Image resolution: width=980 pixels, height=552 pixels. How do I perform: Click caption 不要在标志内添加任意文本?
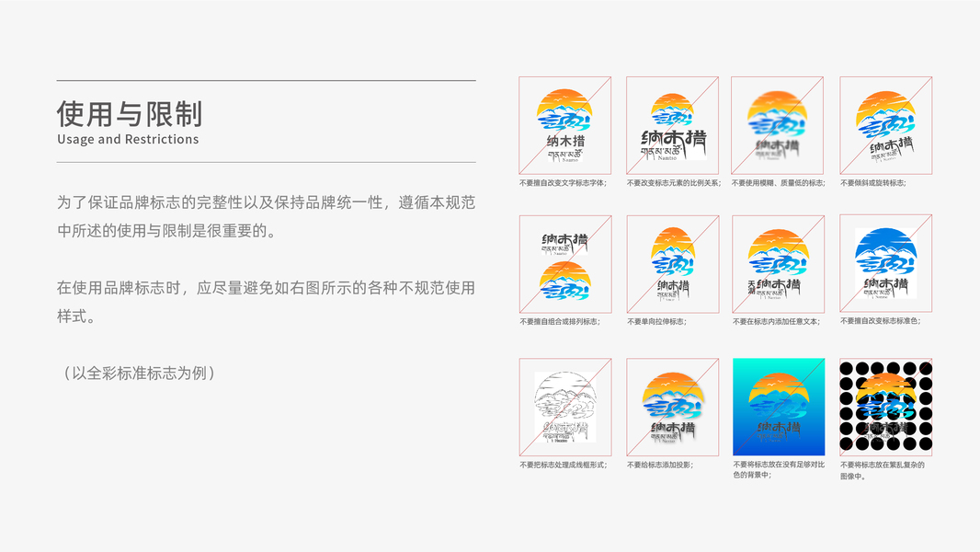(x=776, y=322)
